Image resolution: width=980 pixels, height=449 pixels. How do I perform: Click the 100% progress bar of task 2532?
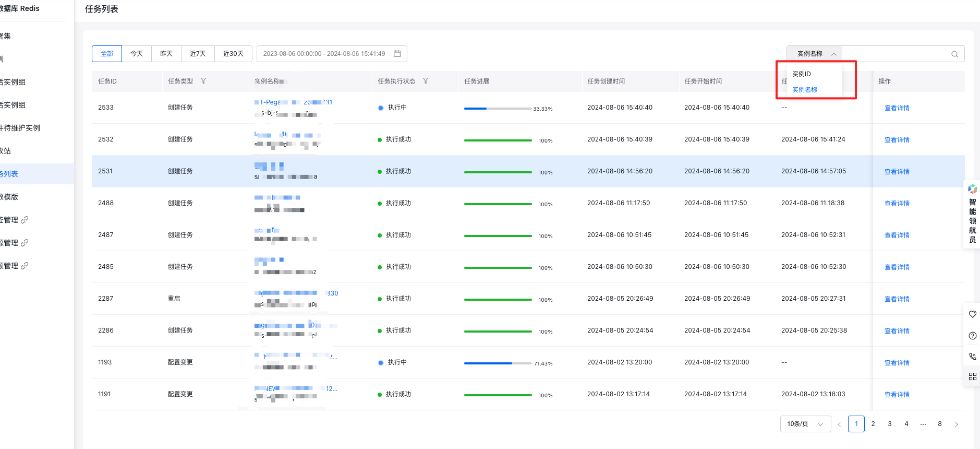[x=498, y=140]
